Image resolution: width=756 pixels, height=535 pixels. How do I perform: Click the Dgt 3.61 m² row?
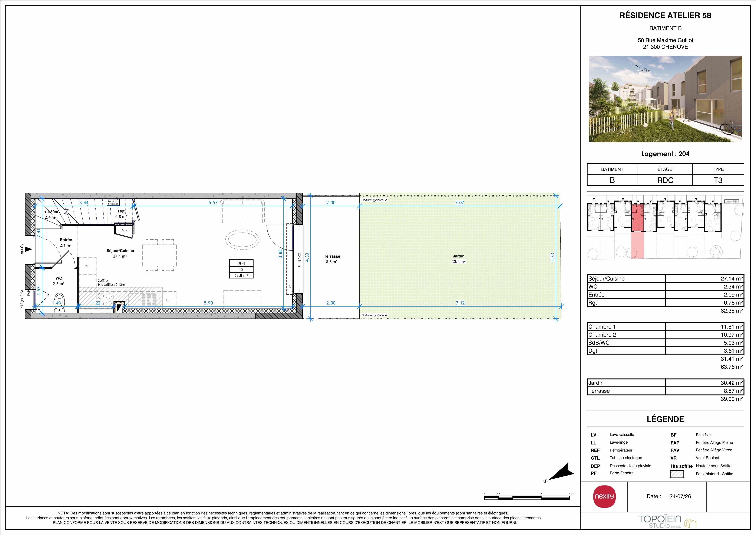[x=665, y=351]
